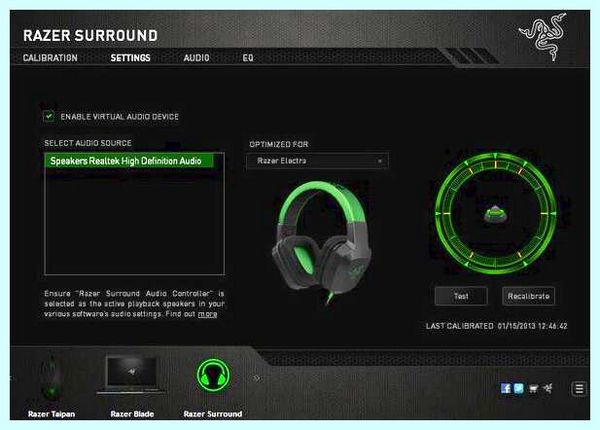Open the Settings tab
This screenshot has height=430, width=600.
coord(130,58)
